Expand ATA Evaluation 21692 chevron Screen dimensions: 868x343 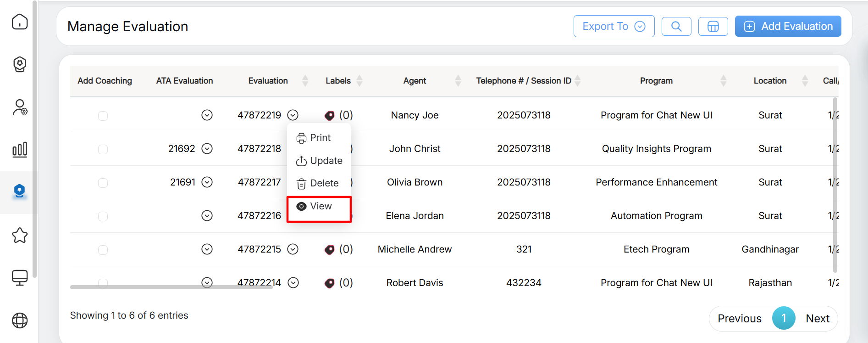pyautogui.click(x=207, y=149)
